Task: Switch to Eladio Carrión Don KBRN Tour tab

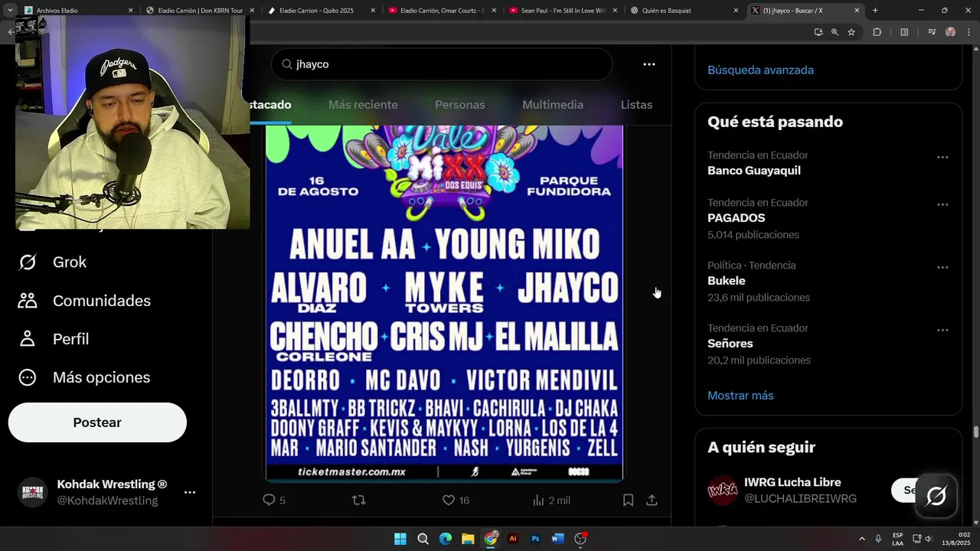Action: click(199, 11)
